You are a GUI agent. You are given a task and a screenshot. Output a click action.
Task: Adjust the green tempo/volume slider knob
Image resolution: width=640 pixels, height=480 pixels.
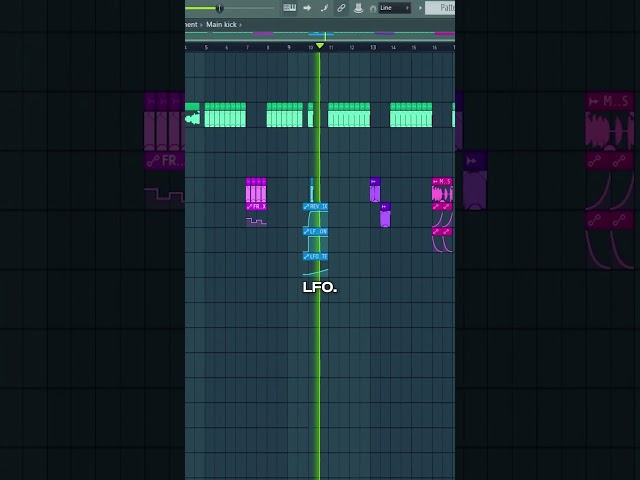[x=220, y=8]
